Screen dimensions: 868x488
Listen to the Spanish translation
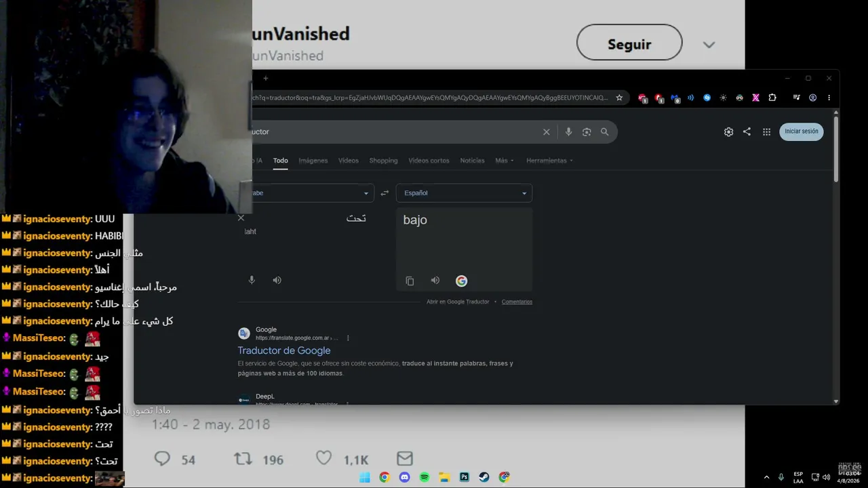[x=435, y=280]
